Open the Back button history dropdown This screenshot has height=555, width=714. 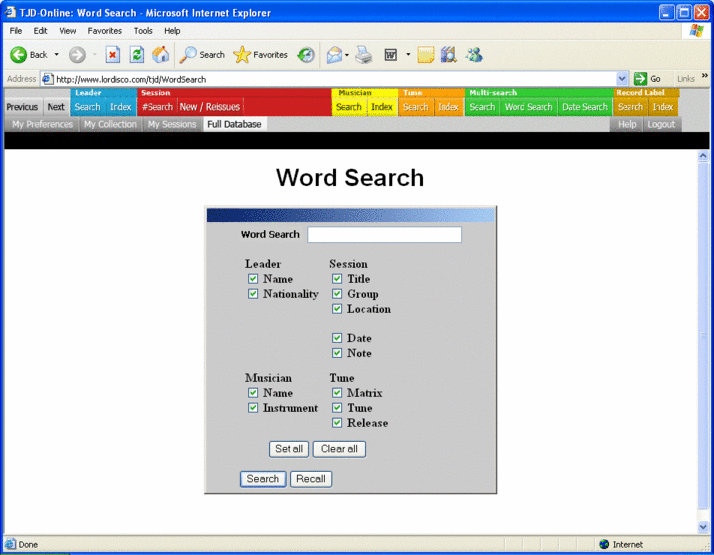(x=56, y=55)
